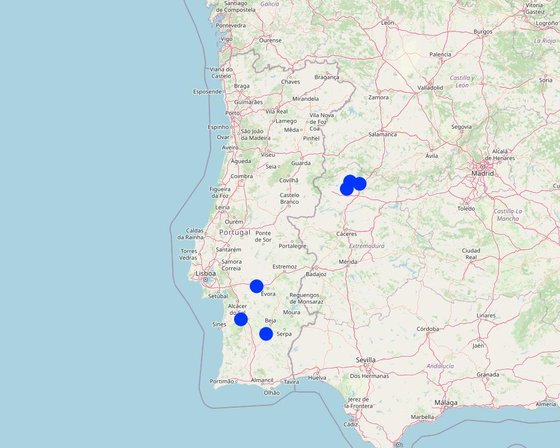Click the Cáceres city label
Image resolution: width=560 pixels, height=448 pixels.
coord(346,234)
